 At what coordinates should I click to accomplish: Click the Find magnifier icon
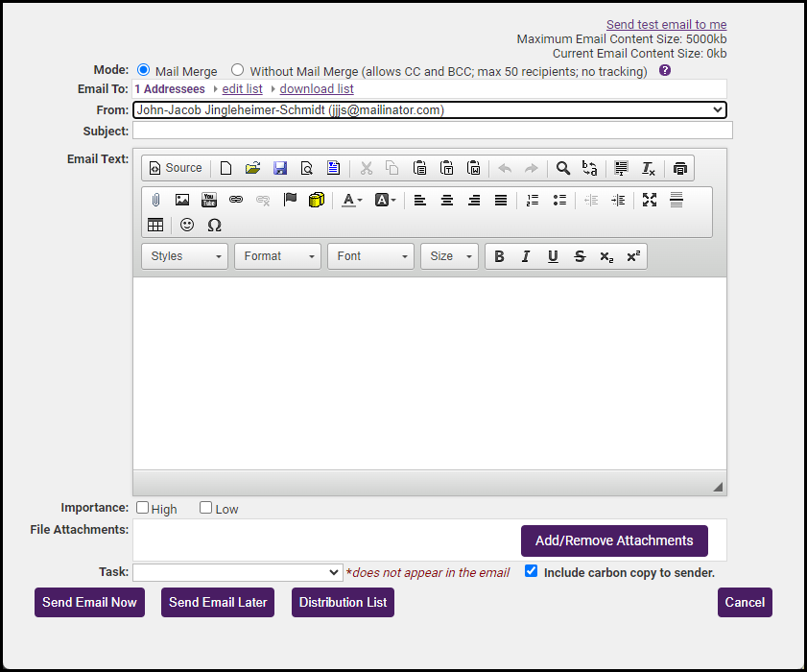point(563,168)
